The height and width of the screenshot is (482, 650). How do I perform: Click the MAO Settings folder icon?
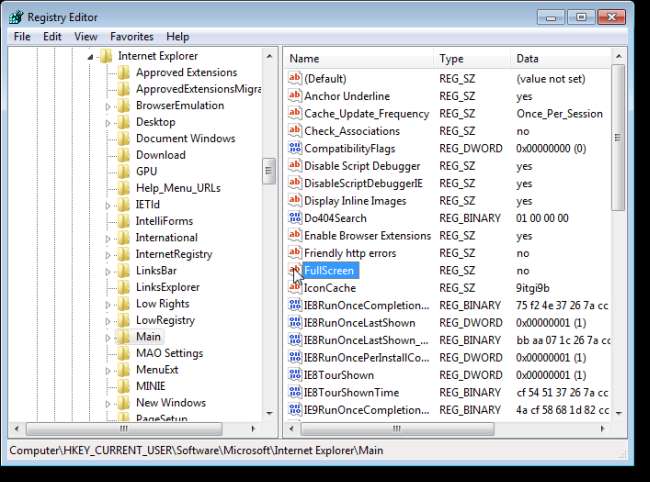coord(124,353)
